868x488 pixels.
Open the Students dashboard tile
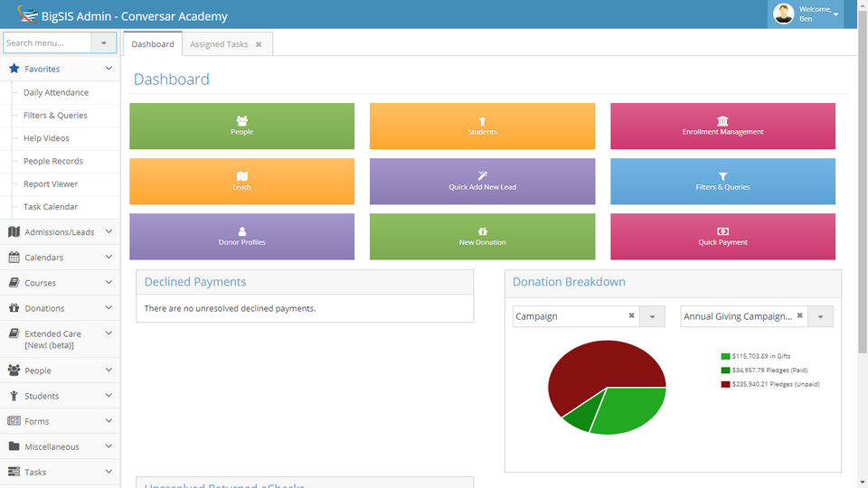pyautogui.click(x=482, y=127)
